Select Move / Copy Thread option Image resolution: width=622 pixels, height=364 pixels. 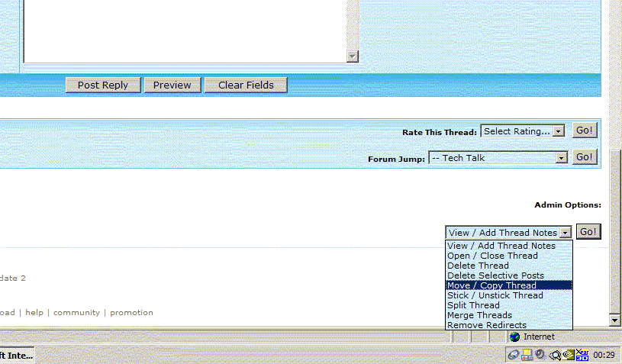pos(491,285)
